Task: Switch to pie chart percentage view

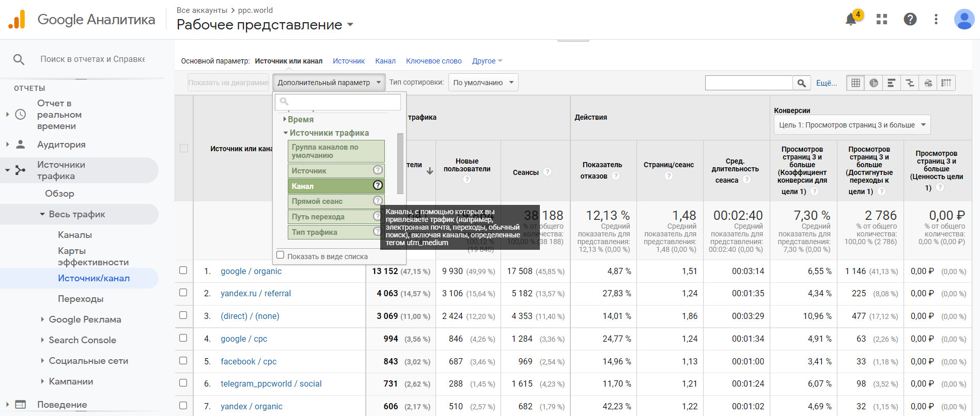Action: point(874,83)
